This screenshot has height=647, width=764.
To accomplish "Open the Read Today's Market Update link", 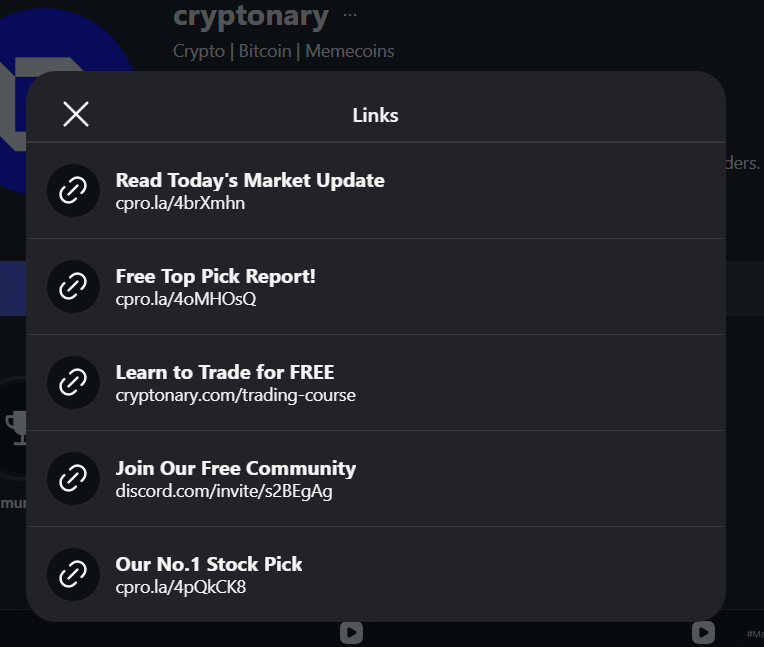I will pos(250,180).
